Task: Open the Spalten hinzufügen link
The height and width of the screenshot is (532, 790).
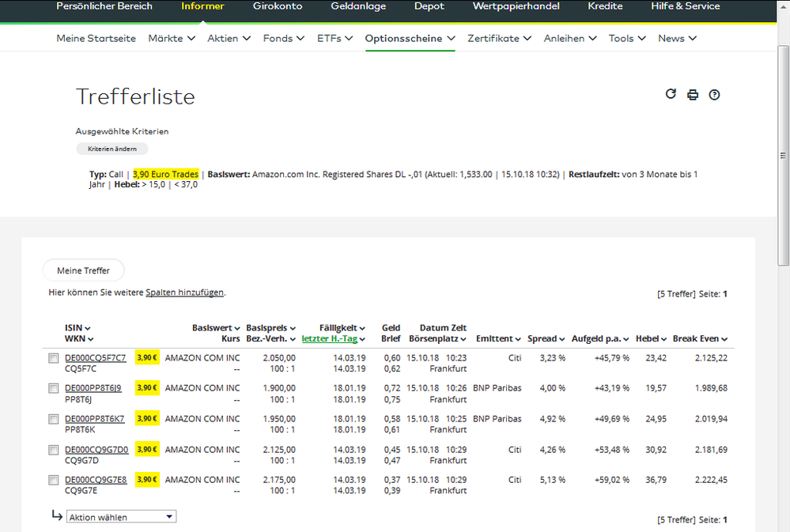Action: (x=184, y=292)
